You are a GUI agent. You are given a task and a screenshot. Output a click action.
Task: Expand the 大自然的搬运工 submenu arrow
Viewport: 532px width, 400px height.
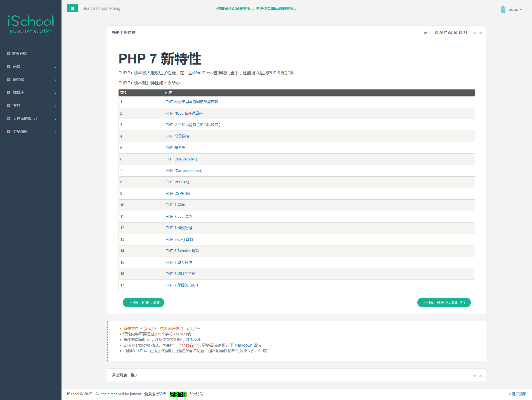coord(55,119)
